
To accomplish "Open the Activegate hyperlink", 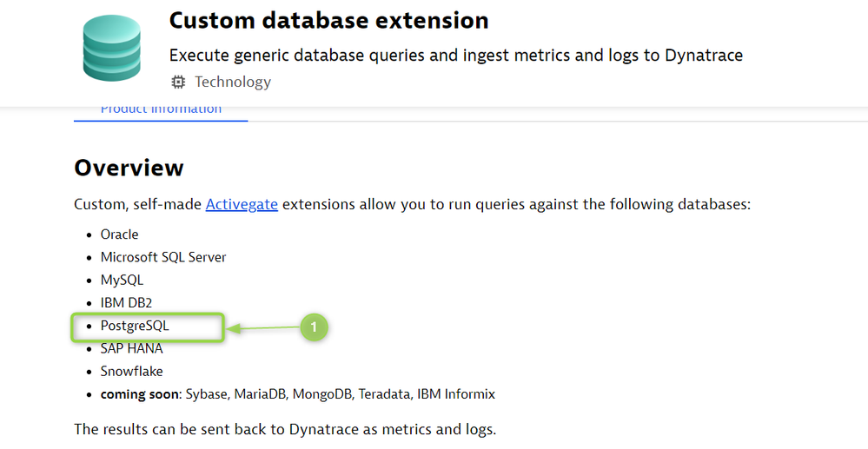I will 242,204.
